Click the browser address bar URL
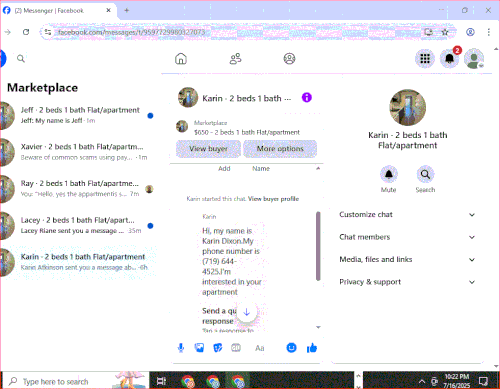This screenshot has width=500, height=389. point(132,32)
